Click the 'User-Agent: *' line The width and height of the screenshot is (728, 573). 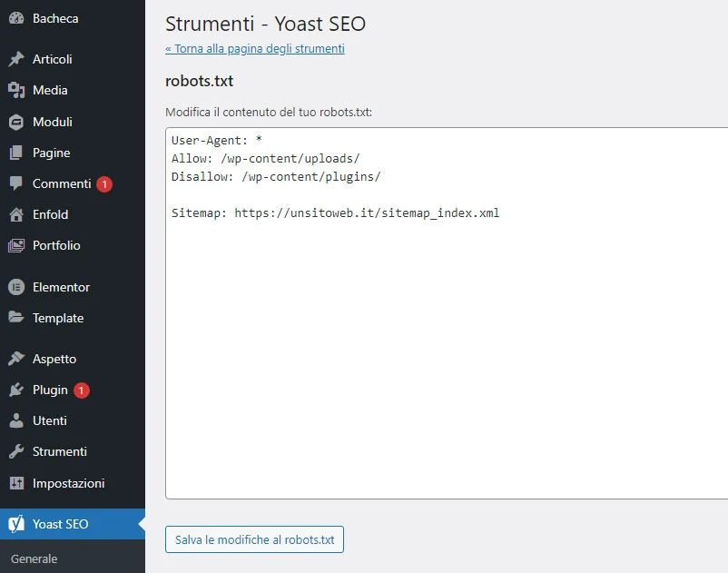pos(217,140)
